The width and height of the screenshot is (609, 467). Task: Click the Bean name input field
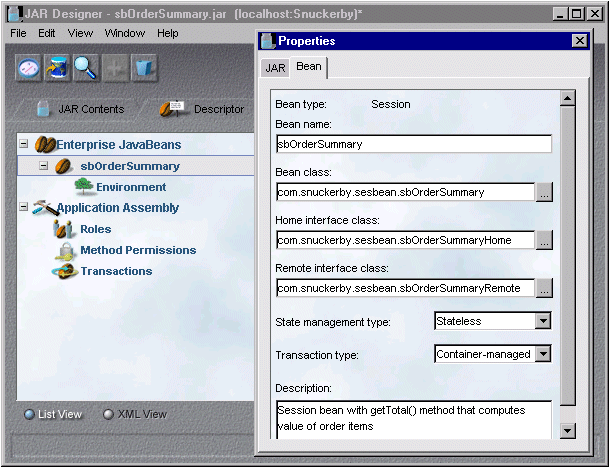[414, 144]
